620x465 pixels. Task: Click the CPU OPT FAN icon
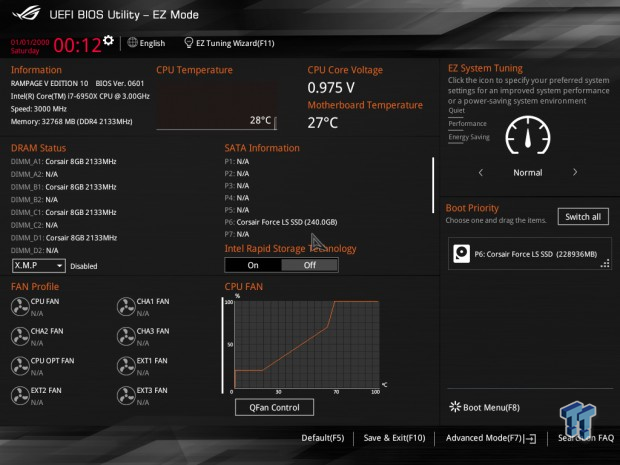click(20, 366)
